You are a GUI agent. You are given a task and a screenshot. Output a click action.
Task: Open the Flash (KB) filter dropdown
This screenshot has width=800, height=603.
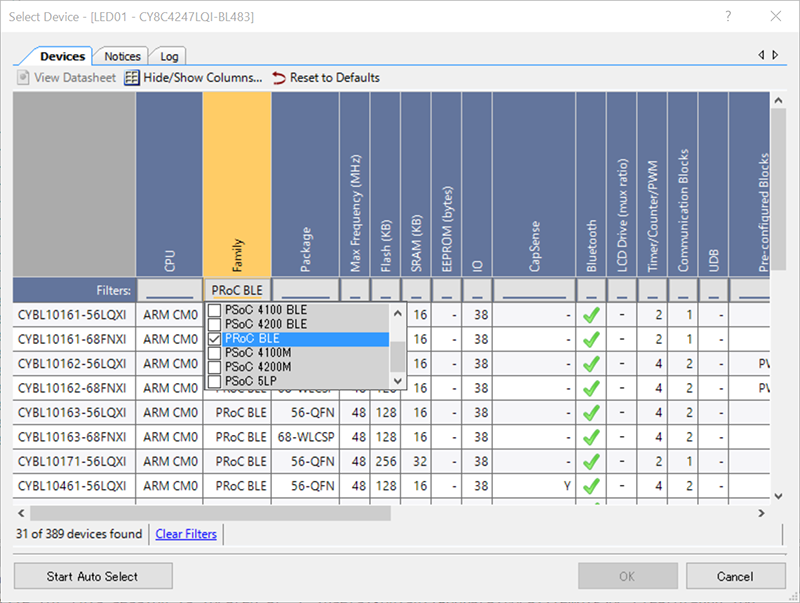pos(385,290)
